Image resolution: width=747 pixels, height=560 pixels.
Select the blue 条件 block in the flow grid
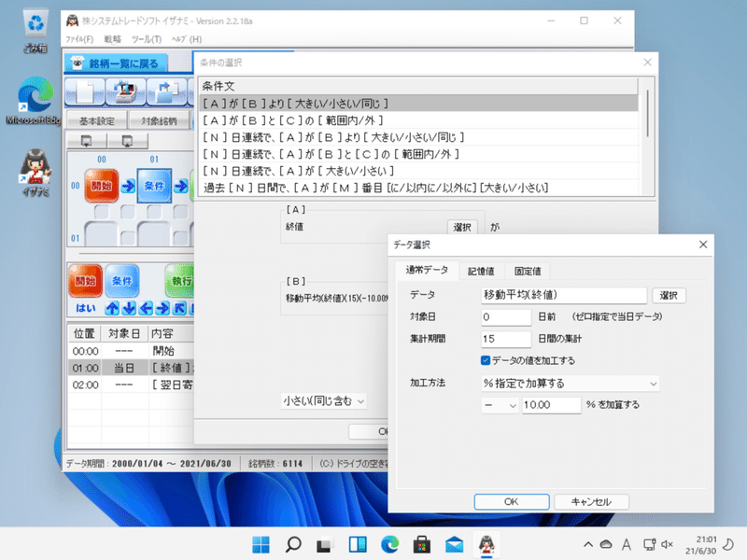[x=154, y=186]
